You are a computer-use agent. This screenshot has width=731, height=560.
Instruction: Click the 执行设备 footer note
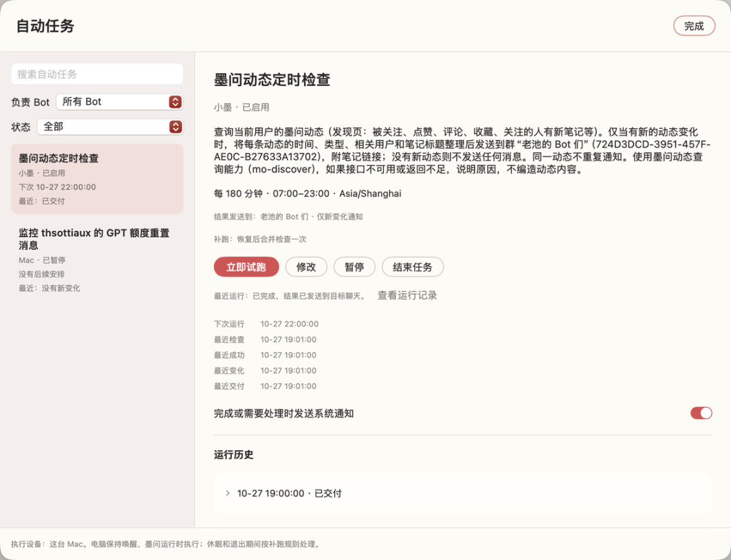click(x=167, y=544)
